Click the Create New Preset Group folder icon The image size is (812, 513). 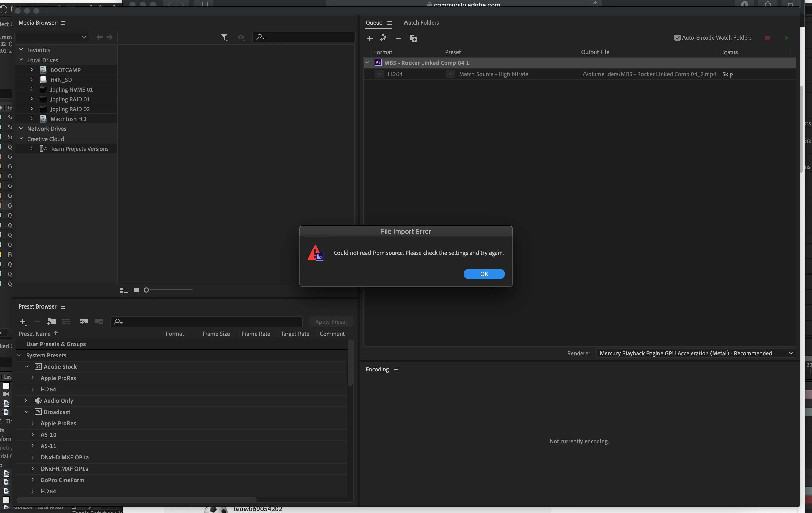click(x=51, y=322)
